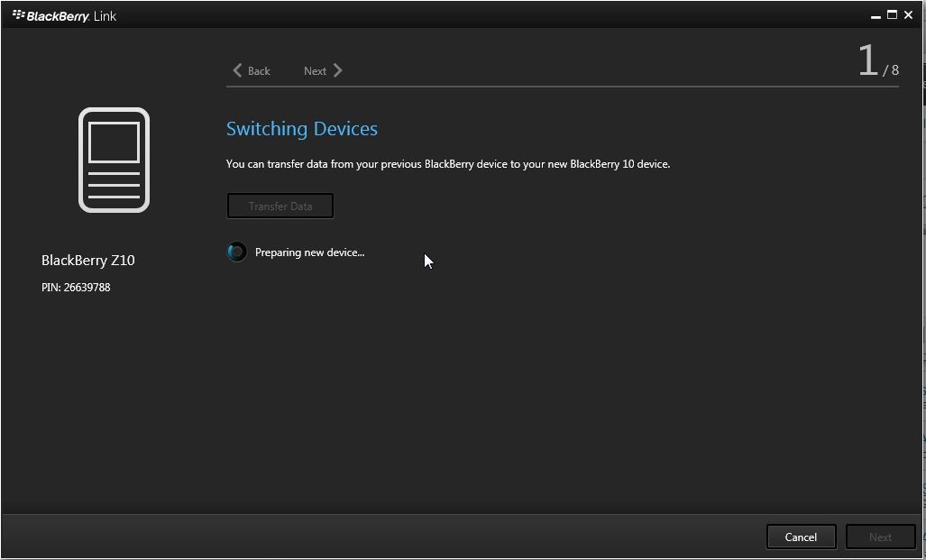Click the spinner beside Preparing new device
The image size is (926, 560).
click(236, 252)
